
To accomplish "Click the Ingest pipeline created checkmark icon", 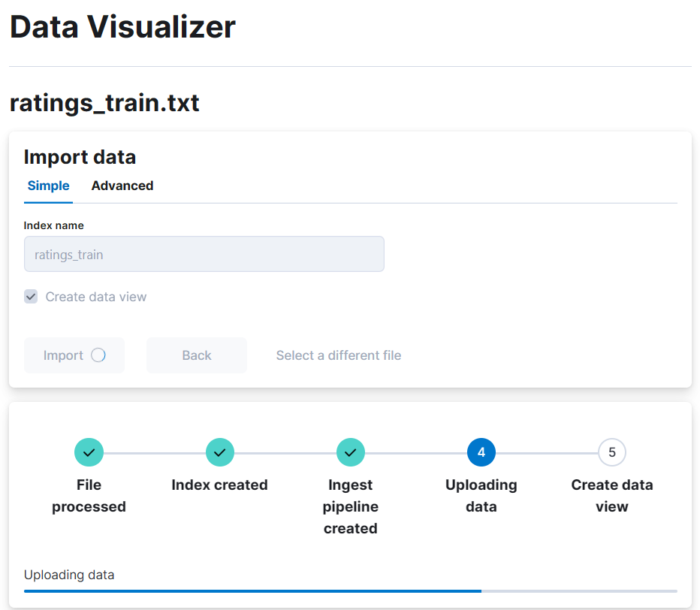I will click(x=351, y=452).
